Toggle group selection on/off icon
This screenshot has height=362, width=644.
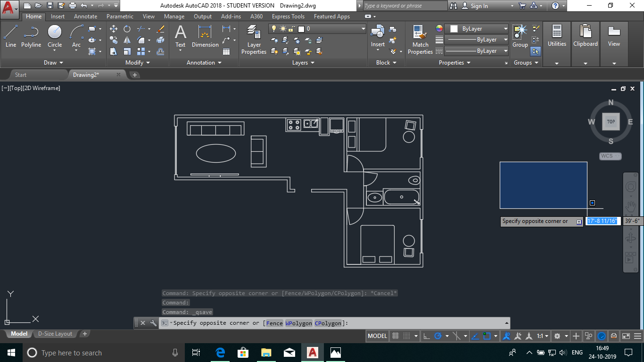[535, 51]
